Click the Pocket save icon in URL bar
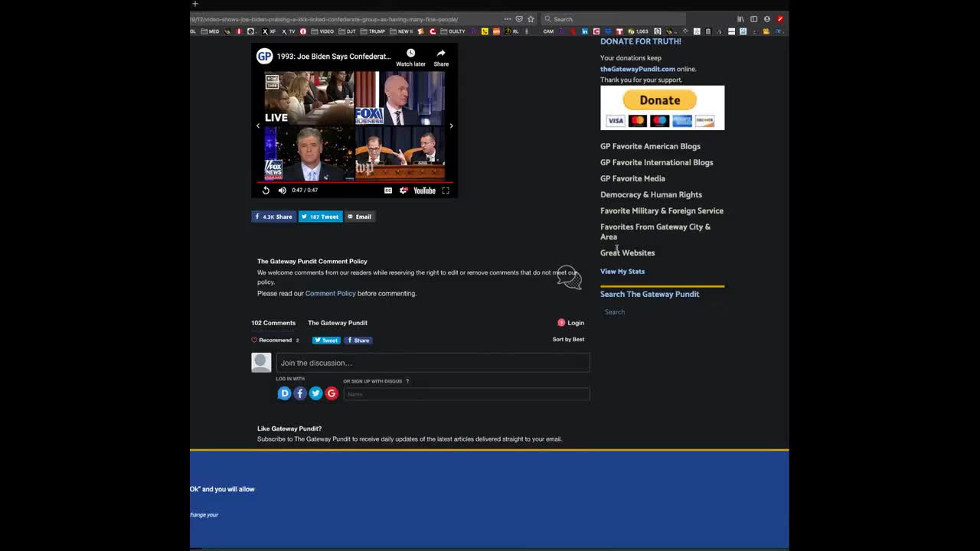The height and width of the screenshot is (551, 980). [519, 19]
